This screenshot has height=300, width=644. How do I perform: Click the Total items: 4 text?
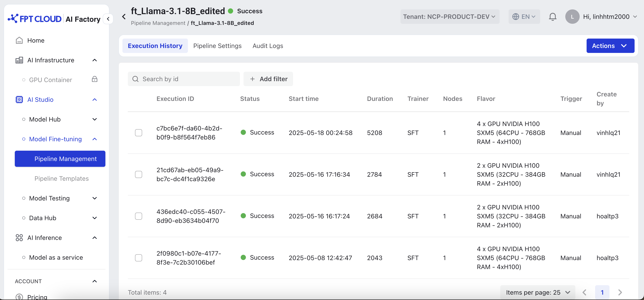coord(147,292)
